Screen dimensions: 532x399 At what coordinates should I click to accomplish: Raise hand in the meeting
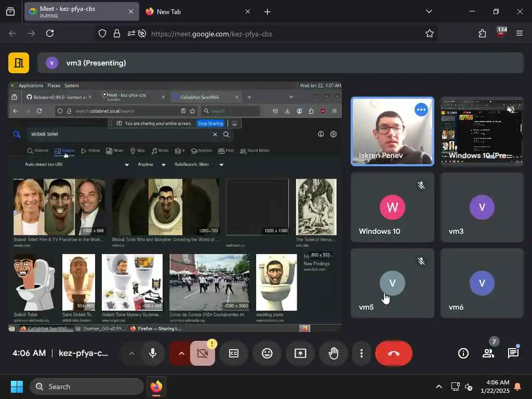pyautogui.click(x=334, y=353)
